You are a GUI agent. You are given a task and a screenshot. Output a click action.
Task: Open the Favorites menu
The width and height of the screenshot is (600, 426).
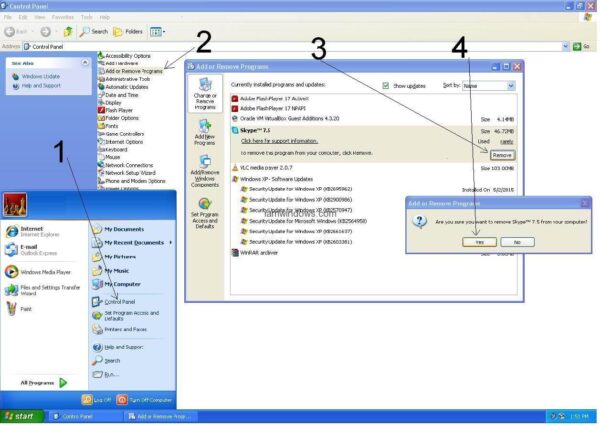click(x=63, y=17)
